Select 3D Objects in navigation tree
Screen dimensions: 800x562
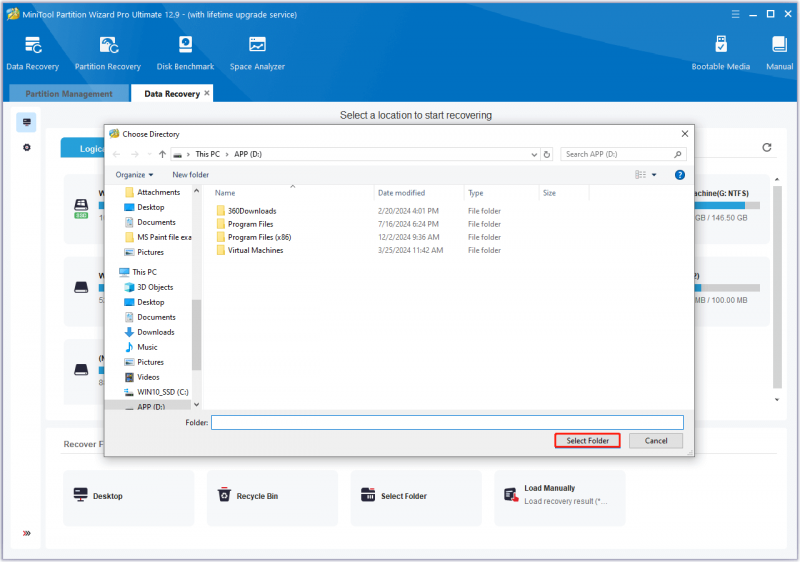[149, 287]
